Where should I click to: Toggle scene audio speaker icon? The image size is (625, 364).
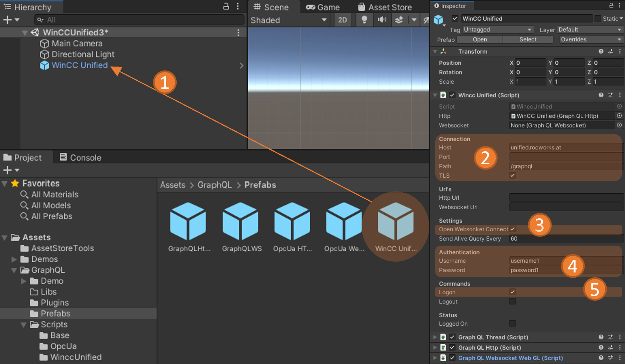tap(382, 20)
